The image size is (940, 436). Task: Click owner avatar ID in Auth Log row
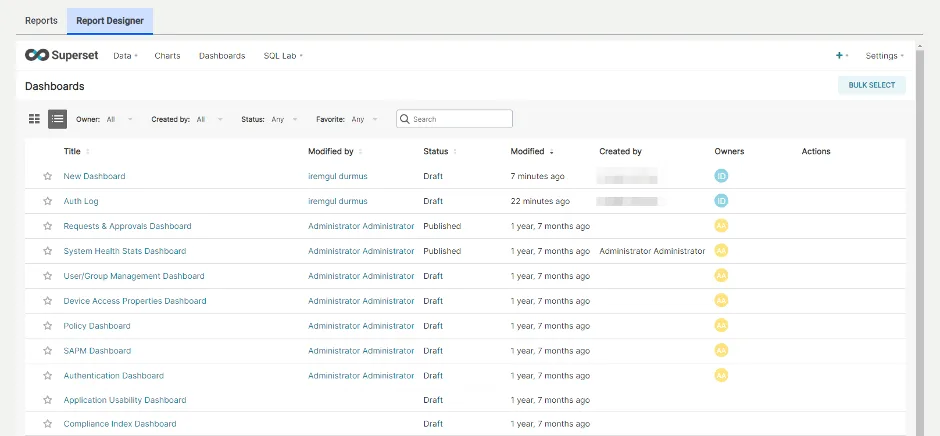click(x=721, y=201)
